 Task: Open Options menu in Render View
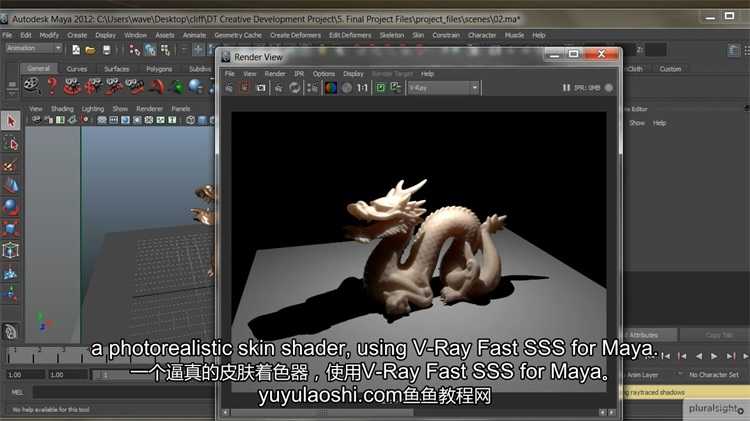(x=324, y=74)
